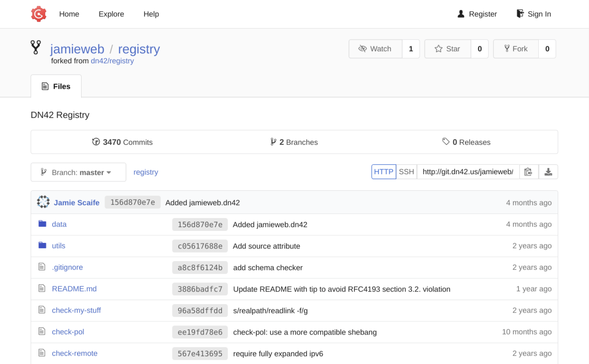Expand the Branch: master dropdown

pos(78,172)
